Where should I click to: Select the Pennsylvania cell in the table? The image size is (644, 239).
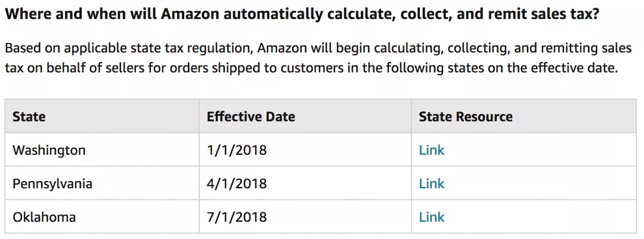[x=52, y=183]
